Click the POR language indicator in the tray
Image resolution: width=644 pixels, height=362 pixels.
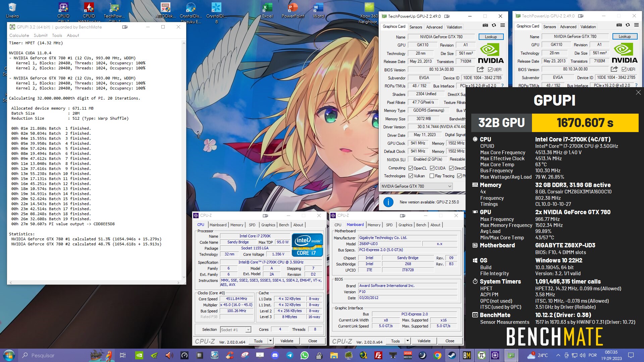593,355
